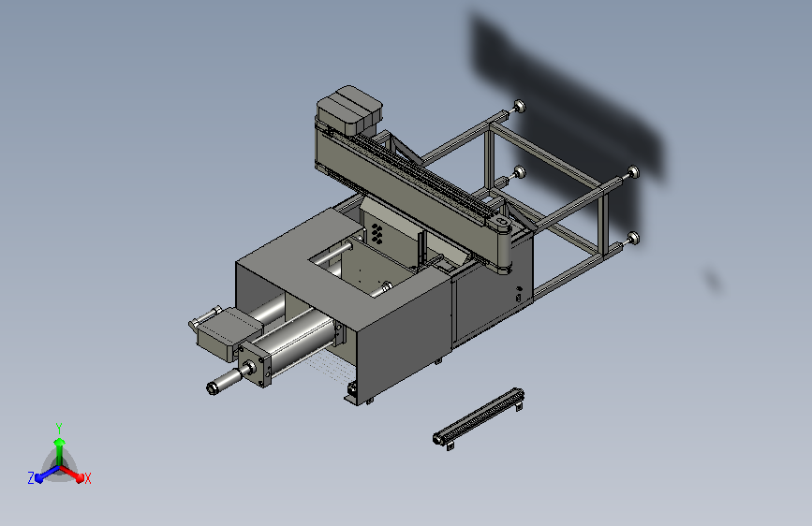The height and width of the screenshot is (526, 812).
Task: Click the green Y axis on the orientation triad
Action: coord(59,448)
